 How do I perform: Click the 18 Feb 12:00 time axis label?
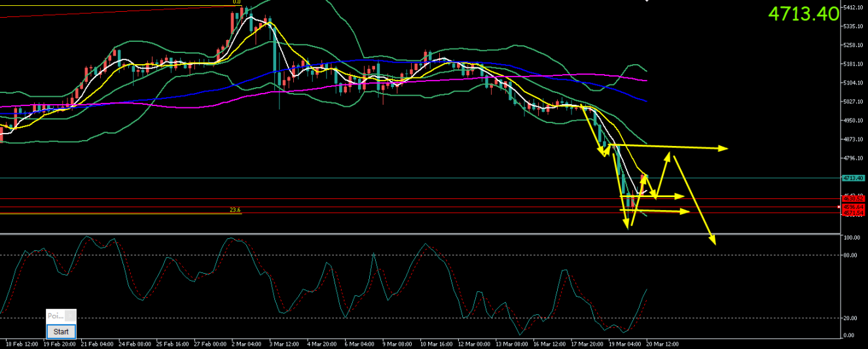(x=20, y=344)
